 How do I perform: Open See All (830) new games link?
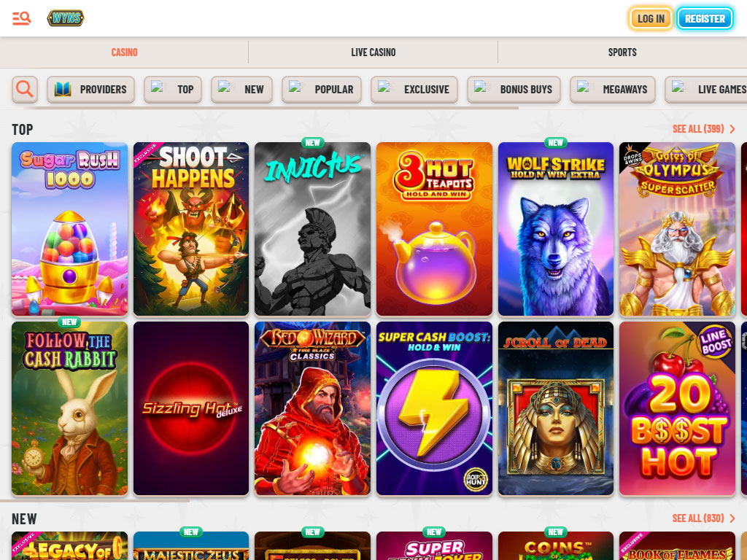(704, 518)
